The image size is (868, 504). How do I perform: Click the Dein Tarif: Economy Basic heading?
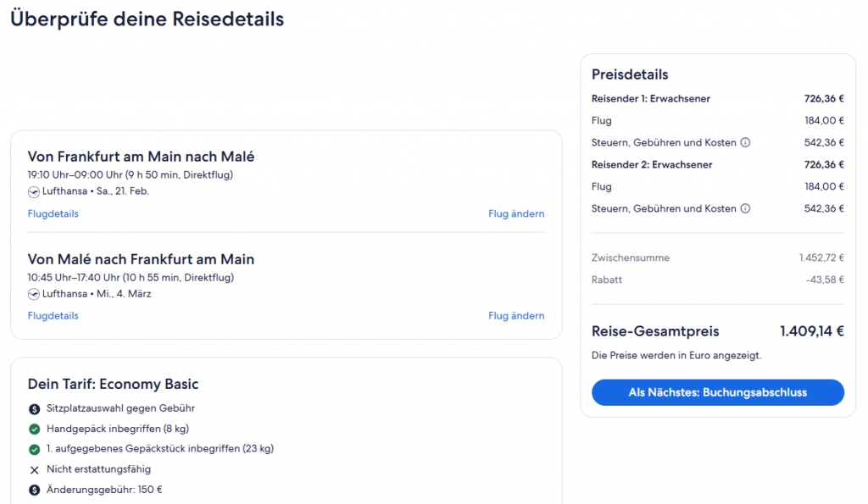[113, 385]
